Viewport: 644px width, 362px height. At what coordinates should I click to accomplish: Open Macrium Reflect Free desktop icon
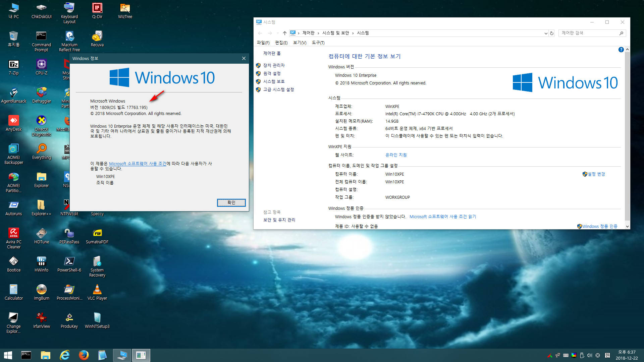point(69,41)
